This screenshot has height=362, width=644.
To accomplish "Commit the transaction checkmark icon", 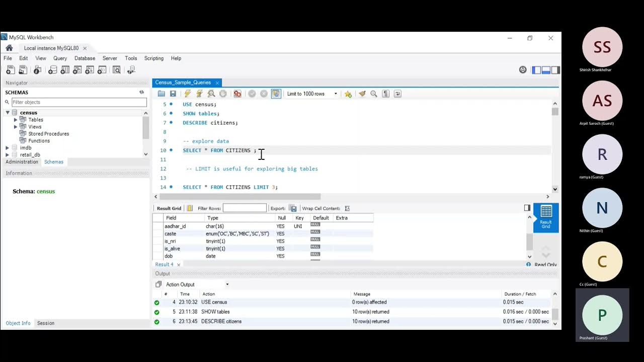I will (x=252, y=94).
